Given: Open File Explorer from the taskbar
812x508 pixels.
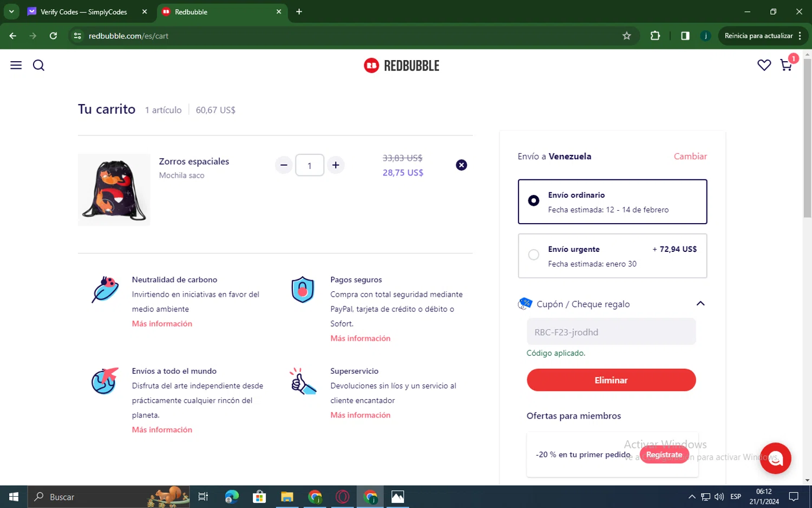Looking at the screenshot, I should [x=287, y=497].
